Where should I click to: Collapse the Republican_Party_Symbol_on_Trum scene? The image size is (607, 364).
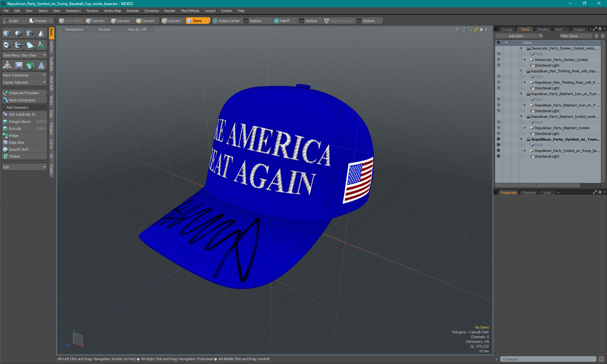click(x=521, y=139)
